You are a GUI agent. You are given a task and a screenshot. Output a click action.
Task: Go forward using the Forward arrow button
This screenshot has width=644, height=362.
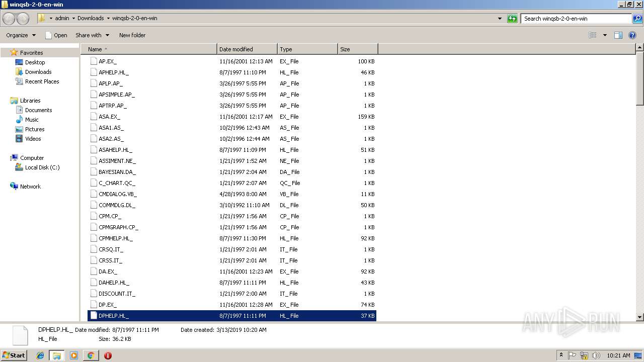[23, 19]
